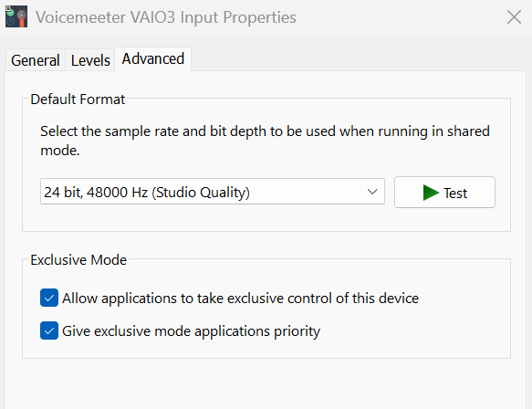
Task: Click the "Select the sample rate and bit depth" description
Action: 265,141
